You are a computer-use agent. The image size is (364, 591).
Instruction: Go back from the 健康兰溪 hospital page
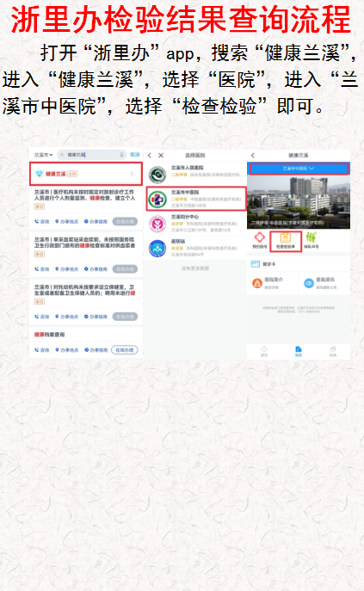pos(253,156)
